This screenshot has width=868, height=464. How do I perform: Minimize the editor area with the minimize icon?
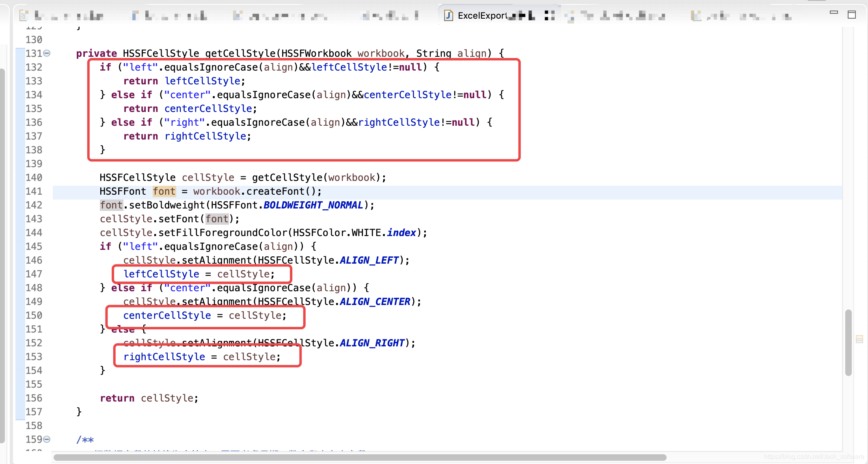pos(833,13)
